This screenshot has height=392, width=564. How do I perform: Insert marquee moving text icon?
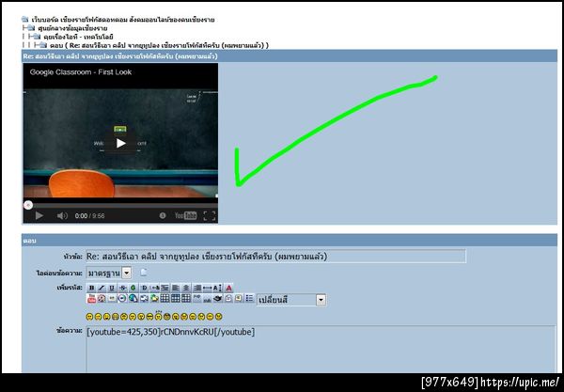point(155,288)
